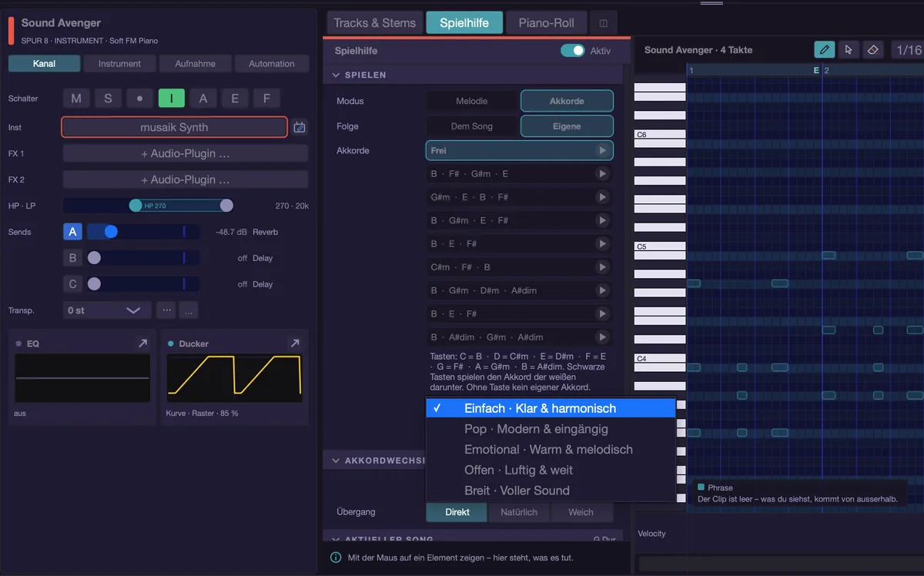Select the pointer arrow tool

849,50
